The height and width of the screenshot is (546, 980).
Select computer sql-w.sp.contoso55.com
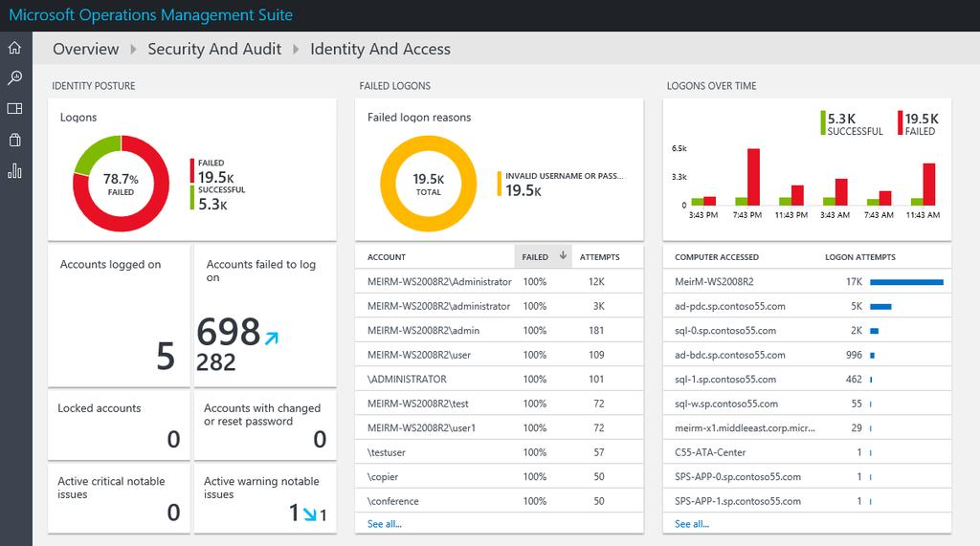(x=807, y=404)
